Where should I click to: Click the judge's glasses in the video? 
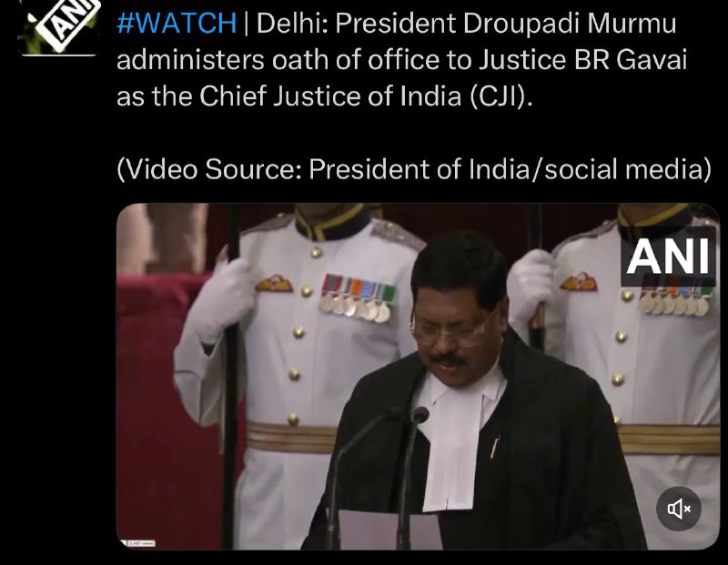coord(450,328)
